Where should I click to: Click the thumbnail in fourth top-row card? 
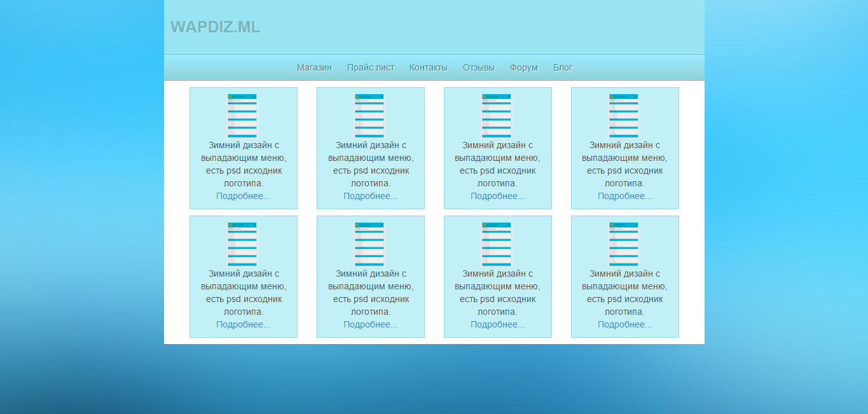624,116
